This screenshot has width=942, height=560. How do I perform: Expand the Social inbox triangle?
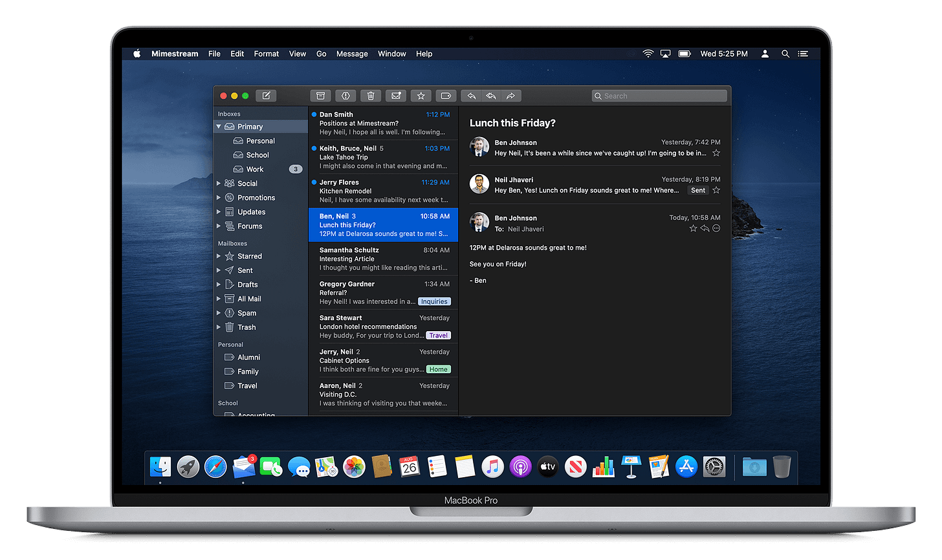click(x=219, y=184)
